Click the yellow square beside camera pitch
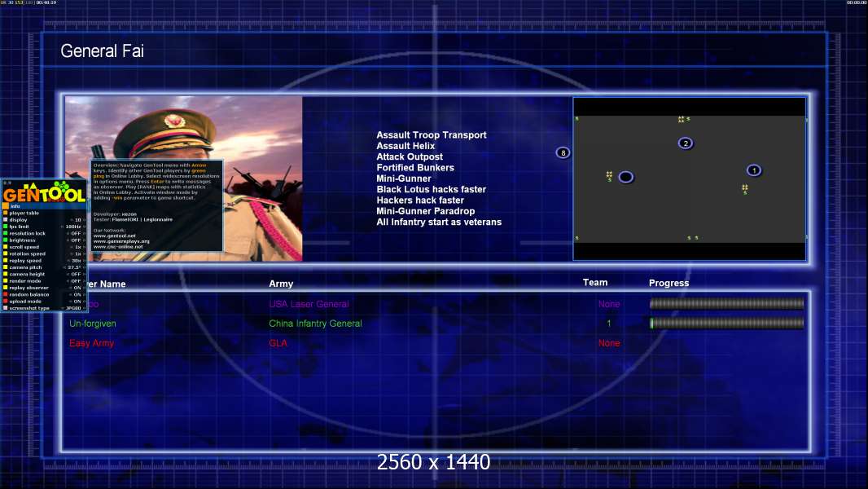Image resolution: width=868 pixels, height=489 pixels. point(6,267)
